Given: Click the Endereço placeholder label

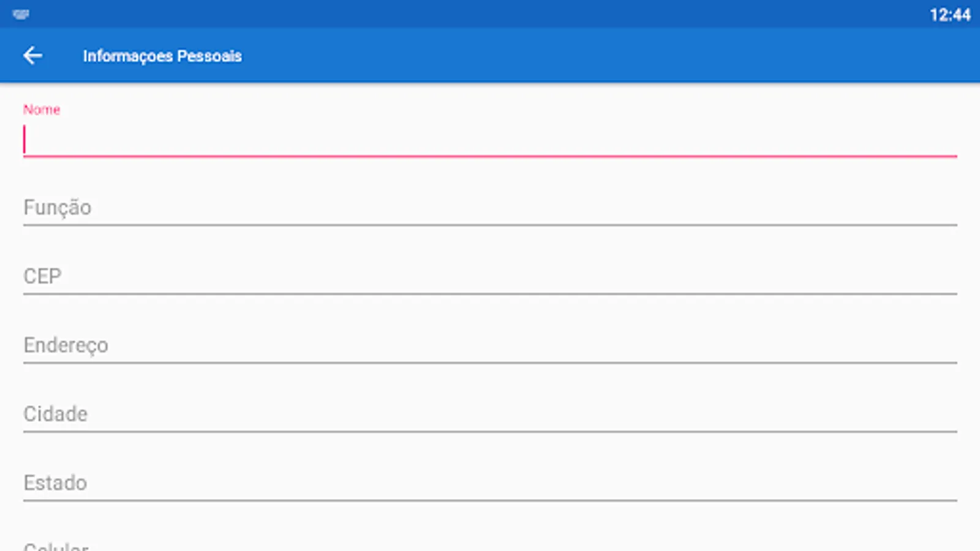Looking at the screenshot, I should tap(66, 345).
